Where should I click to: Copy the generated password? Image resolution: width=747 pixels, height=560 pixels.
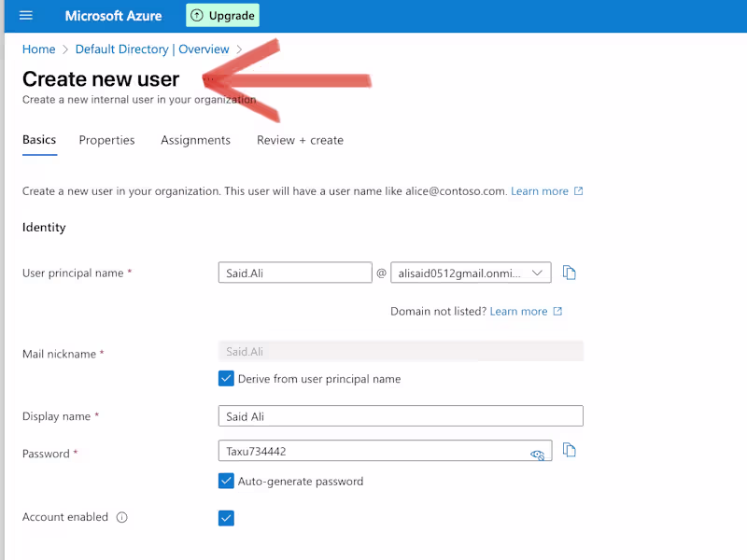pyautogui.click(x=571, y=450)
